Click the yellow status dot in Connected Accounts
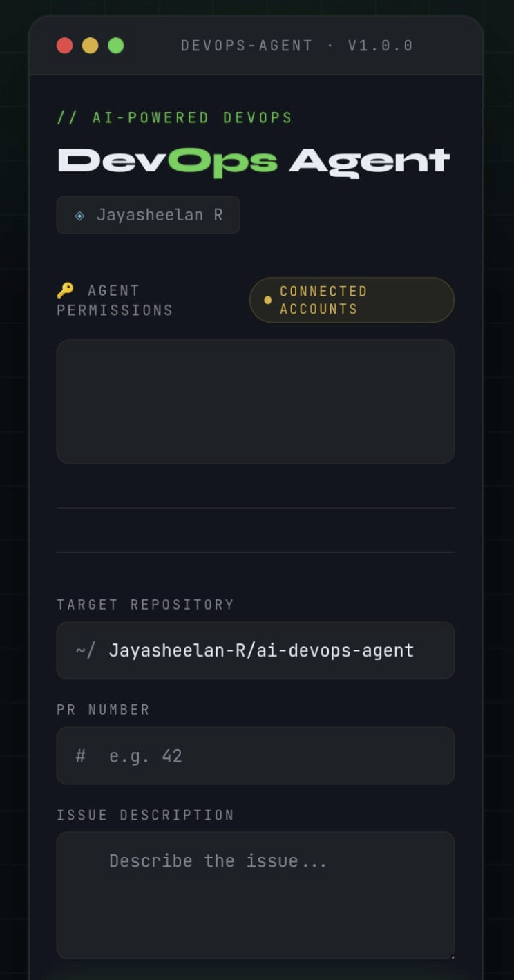The image size is (514, 980). (268, 301)
